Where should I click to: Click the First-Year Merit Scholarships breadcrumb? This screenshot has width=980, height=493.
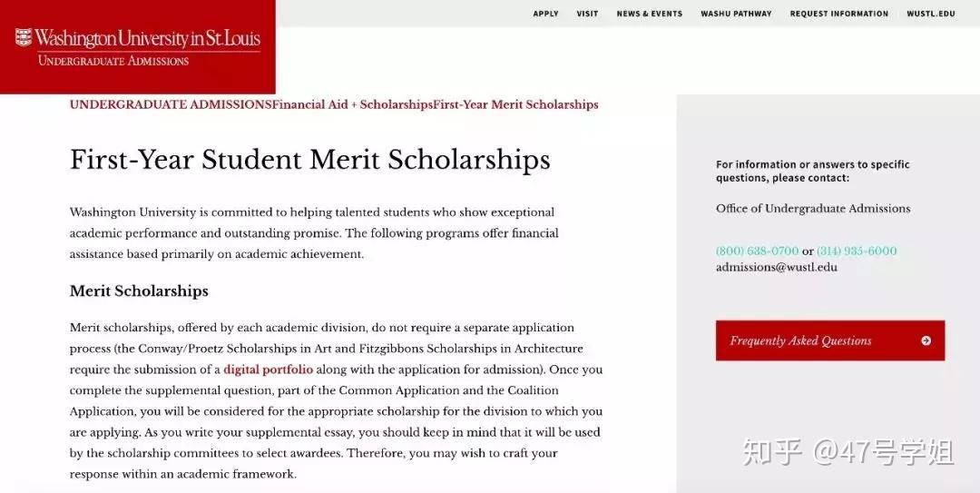point(515,105)
